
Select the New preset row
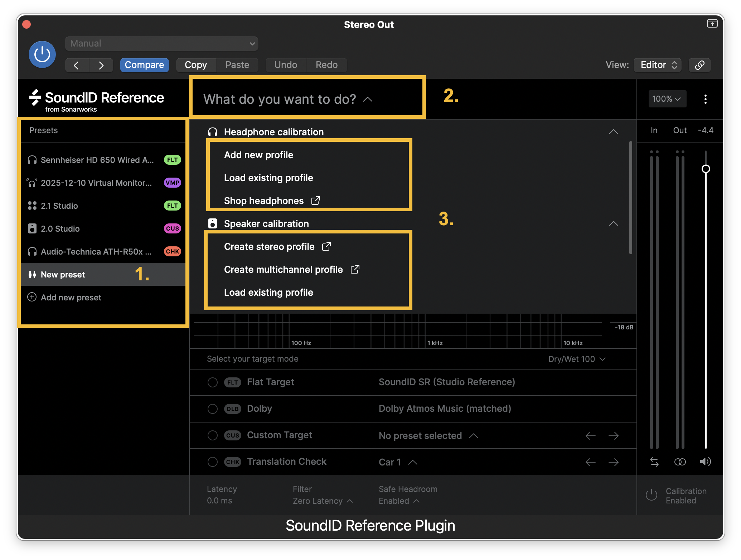(x=103, y=275)
